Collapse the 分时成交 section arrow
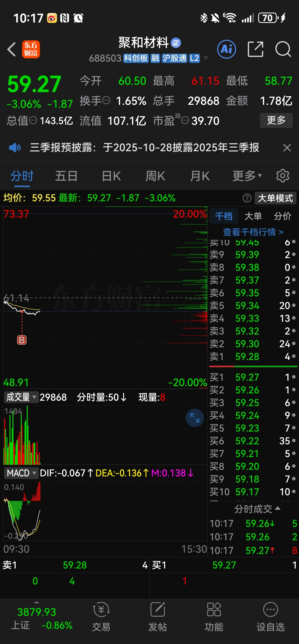The height and width of the screenshot is (644, 299). pos(277,508)
